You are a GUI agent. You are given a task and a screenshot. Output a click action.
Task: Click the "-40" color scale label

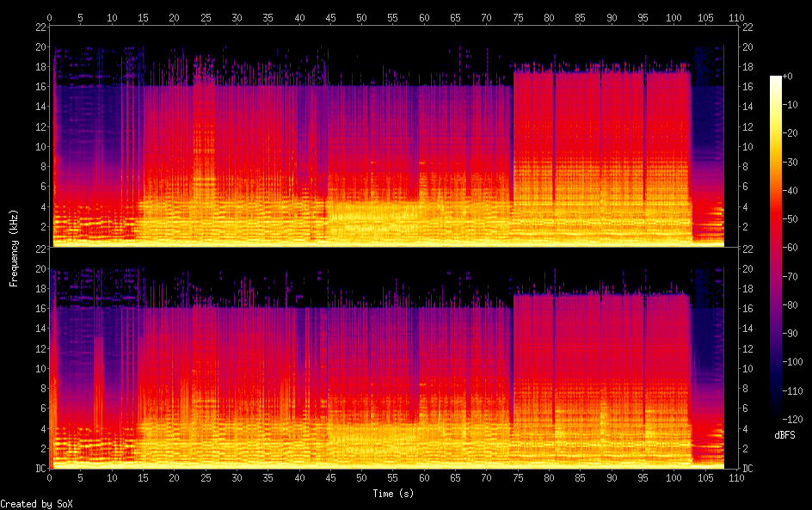(x=790, y=191)
